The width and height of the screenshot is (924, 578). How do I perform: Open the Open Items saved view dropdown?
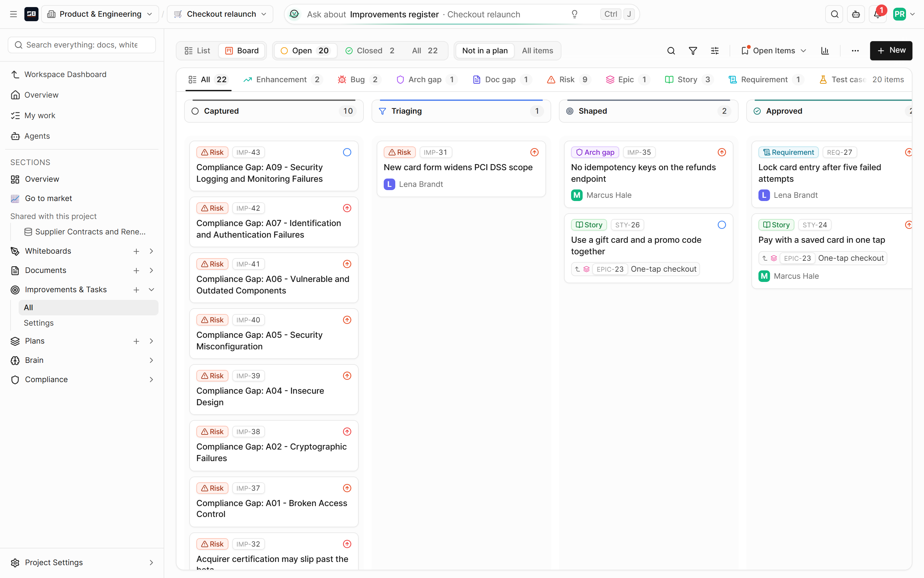(x=774, y=50)
